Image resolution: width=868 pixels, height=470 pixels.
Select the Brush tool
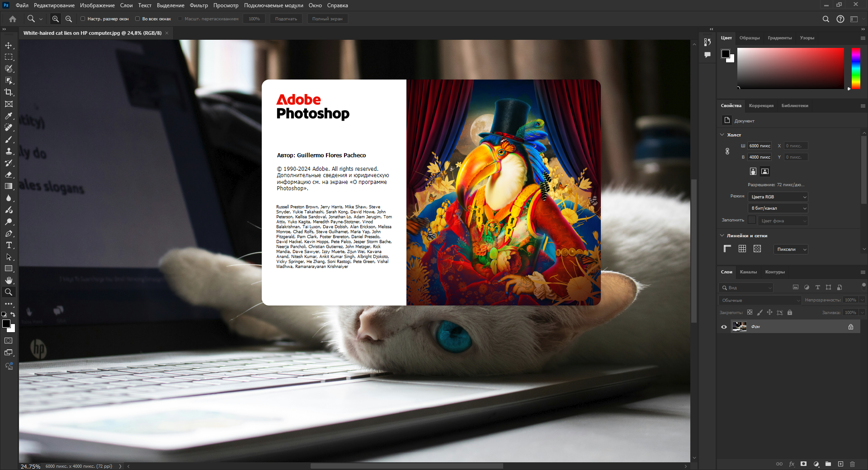[9, 140]
